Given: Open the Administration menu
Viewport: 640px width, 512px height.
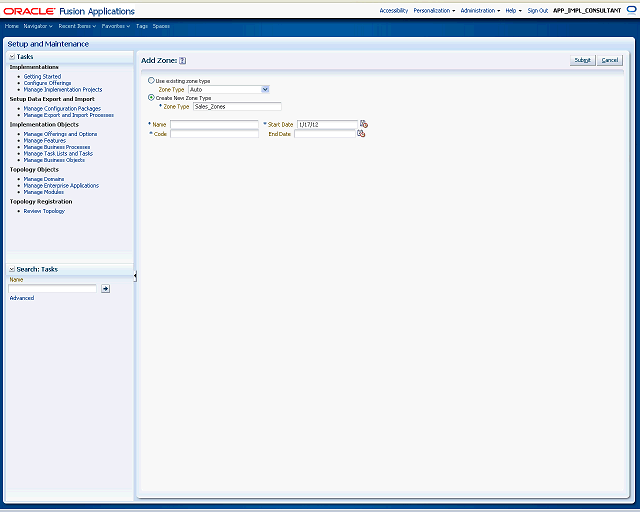Looking at the screenshot, I should coord(480,11).
